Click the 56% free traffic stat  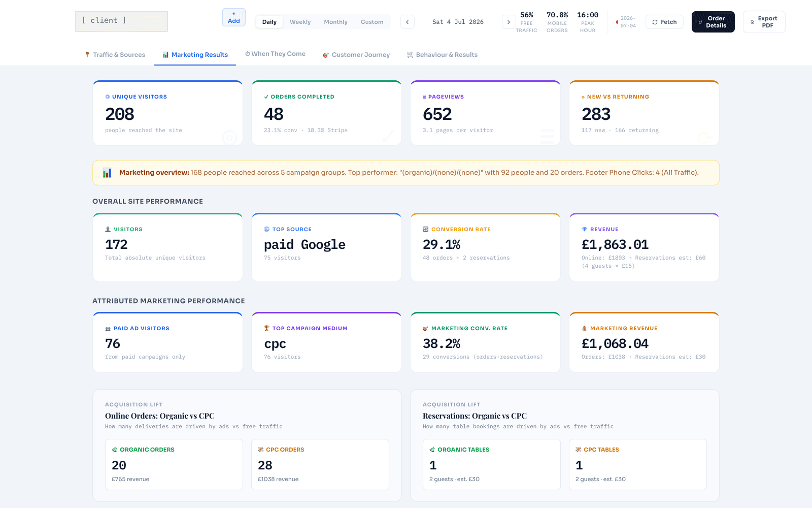coord(527,22)
